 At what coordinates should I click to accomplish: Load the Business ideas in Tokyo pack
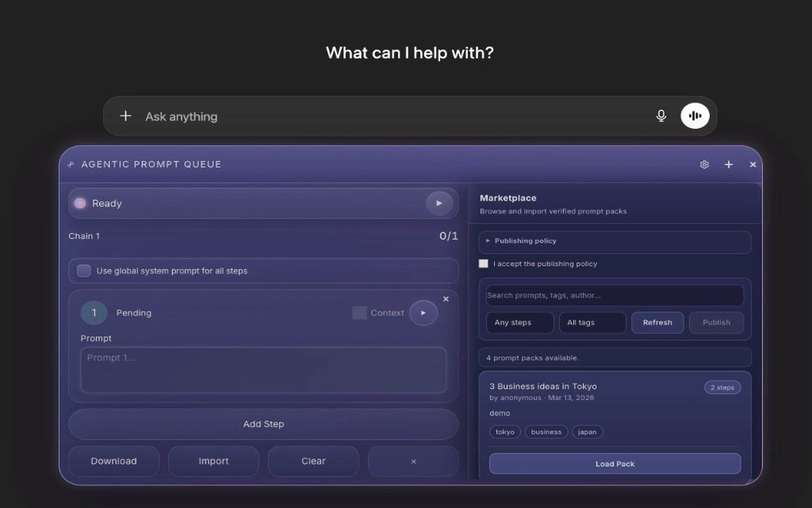[615, 464]
